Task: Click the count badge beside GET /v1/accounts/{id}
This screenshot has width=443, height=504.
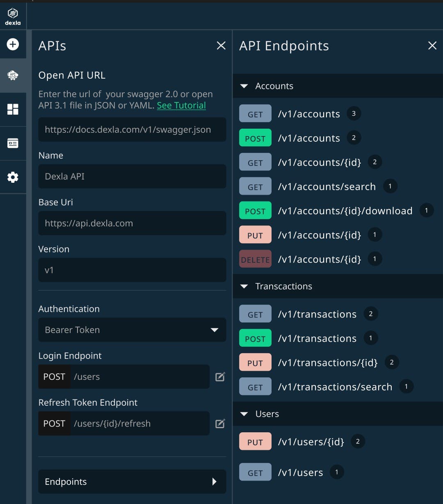Action: pos(375,162)
